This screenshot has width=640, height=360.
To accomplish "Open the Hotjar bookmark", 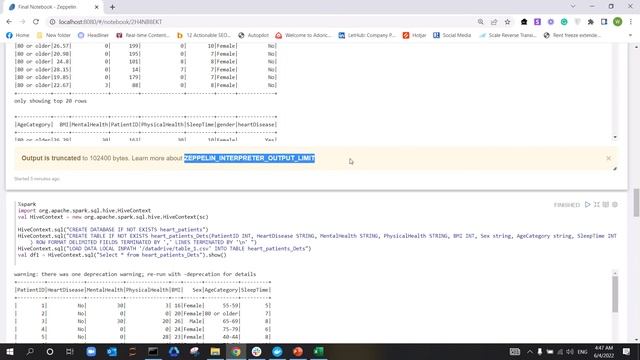I will click(415, 35).
